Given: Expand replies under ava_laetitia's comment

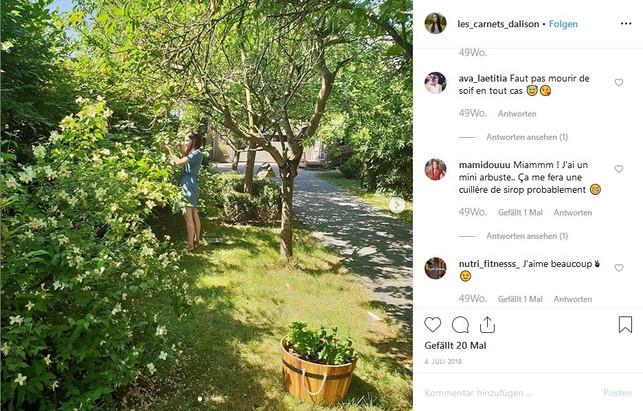Looking at the screenshot, I should pos(527,137).
